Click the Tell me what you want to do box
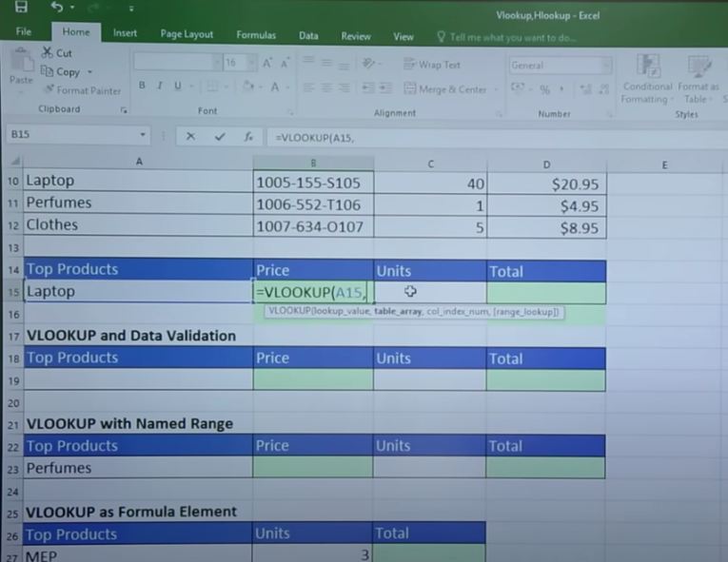Image resolution: width=728 pixels, height=562 pixels. coord(507,38)
